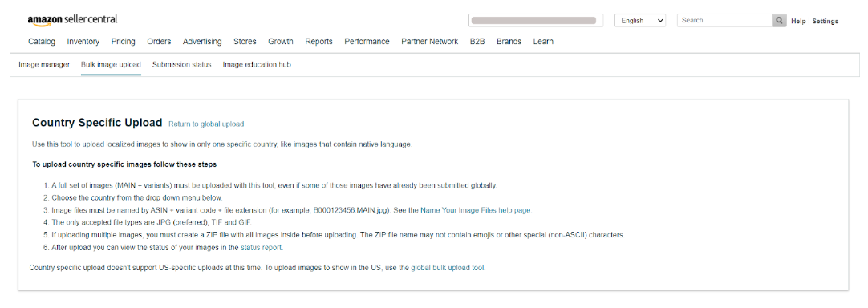868x308 pixels.
Task: Open the Brands menu
Action: tap(509, 42)
